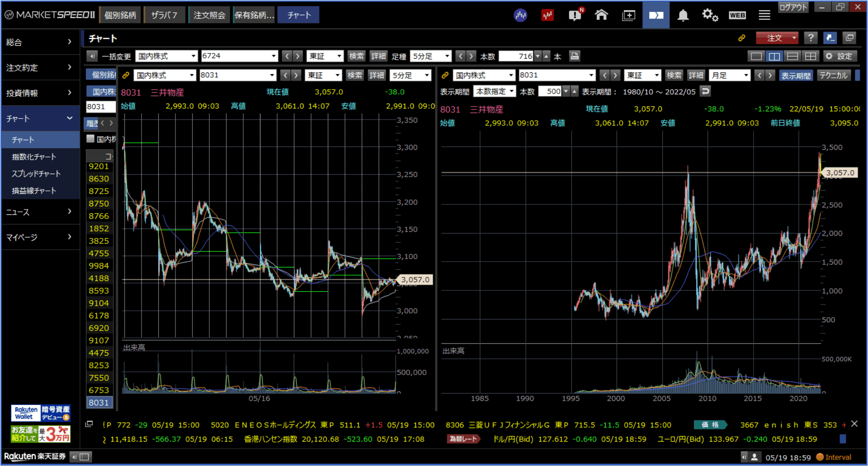Image resolution: width=868 pixels, height=466 pixels.
Task: Expand the 総合 sidebar section
Action: click(x=40, y=42)
